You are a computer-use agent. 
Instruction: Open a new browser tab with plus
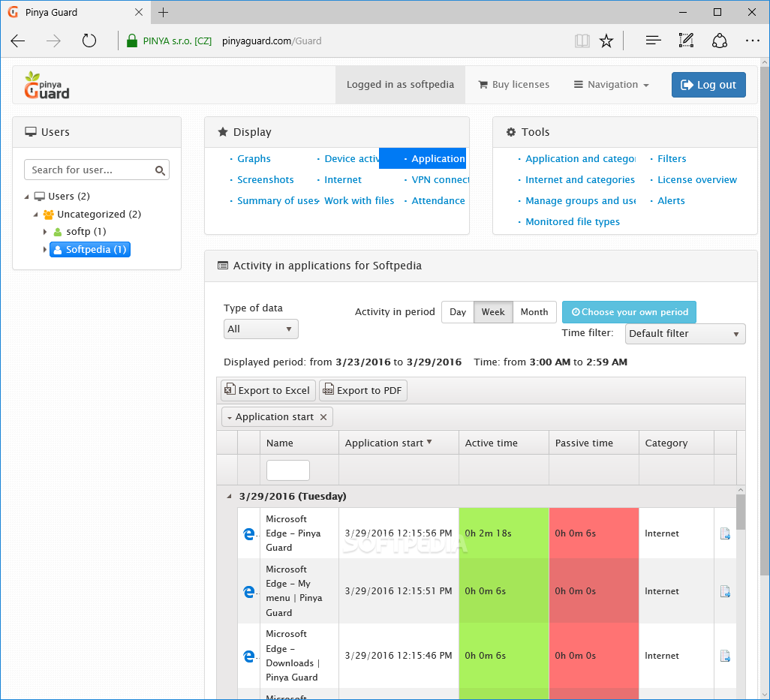click(164, 12)
